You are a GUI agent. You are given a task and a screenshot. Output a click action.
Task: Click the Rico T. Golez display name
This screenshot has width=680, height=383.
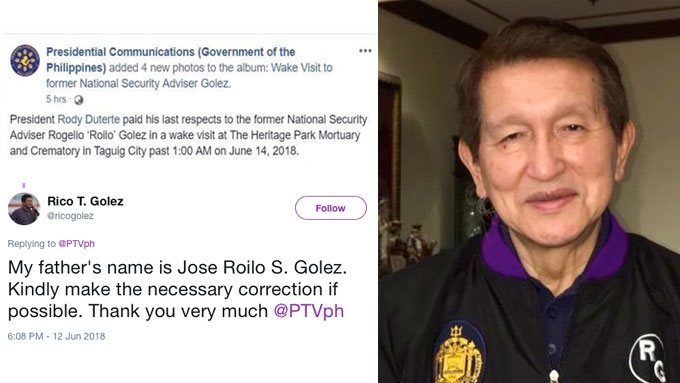(85, 201)
